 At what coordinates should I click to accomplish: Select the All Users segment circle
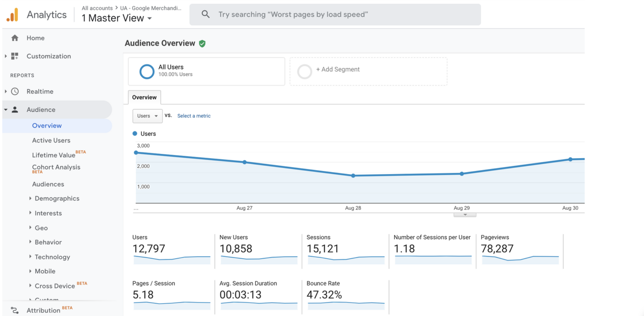point(147,71)
